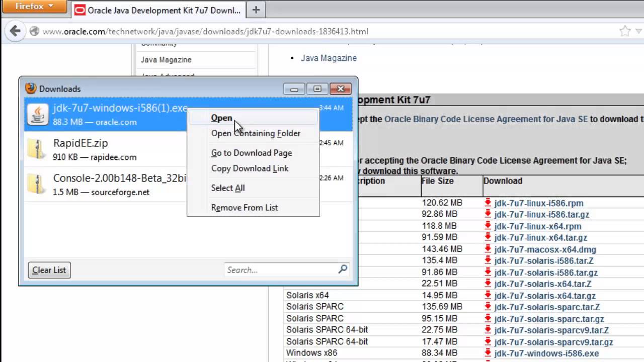This screenshot has height=362, width=644.
Task: Download jdk-7u7-solaris-sparc.tar.gz
Action: [x=549, y=319]
